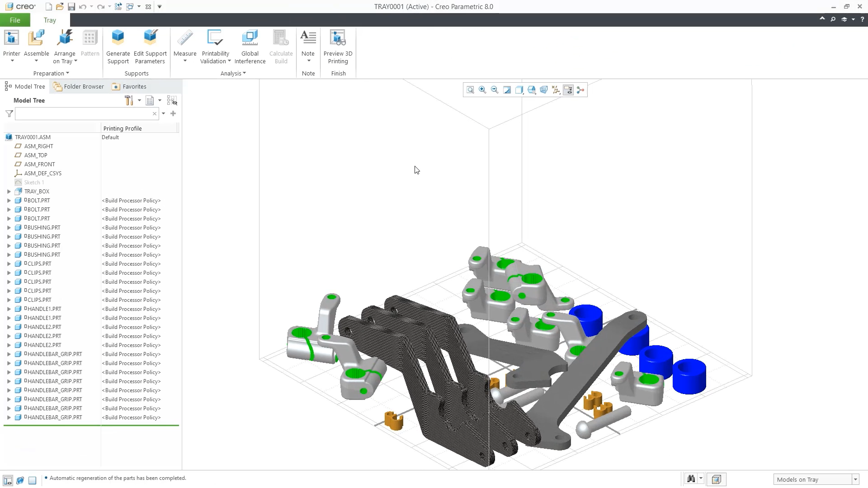Viewport: 868px width, 488px height.
Task: Click the new file icon
Action: 48,7
